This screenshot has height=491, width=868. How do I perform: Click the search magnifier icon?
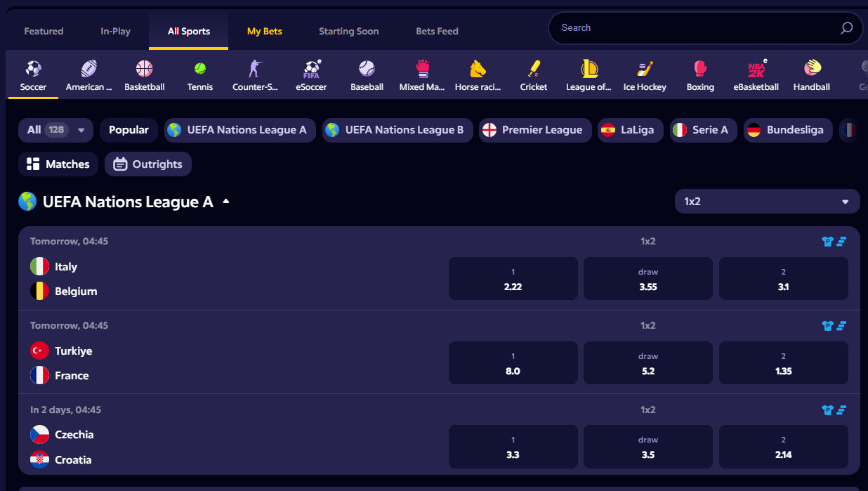point(846,28)
